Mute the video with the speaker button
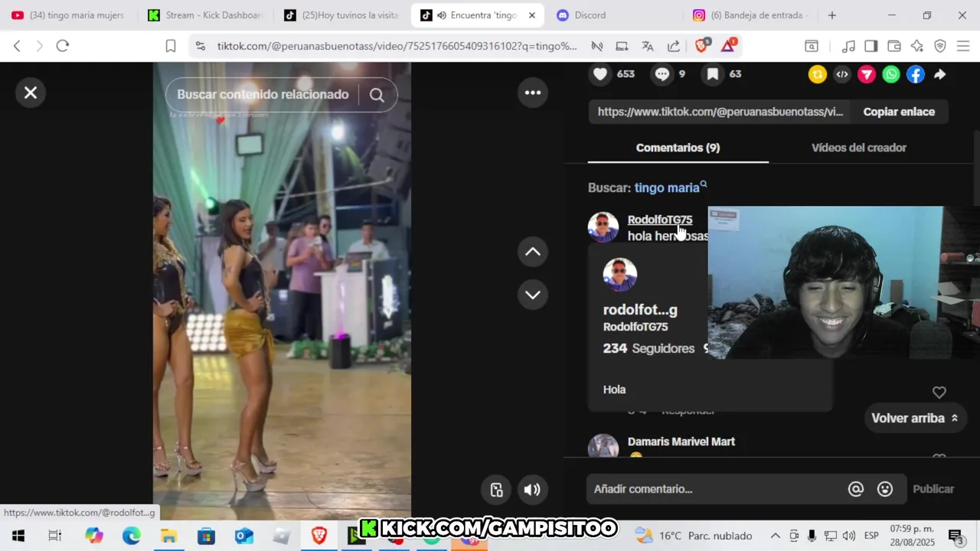980x551 pixels. 532,490
